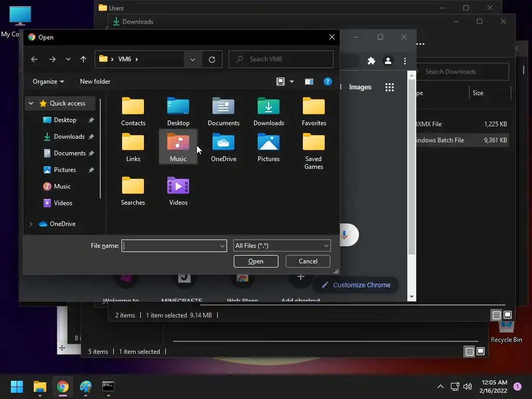Image resolution: width=532 pixels, height=399 pixels.
Task: Open terminal from taskbar
Action: 108,387
